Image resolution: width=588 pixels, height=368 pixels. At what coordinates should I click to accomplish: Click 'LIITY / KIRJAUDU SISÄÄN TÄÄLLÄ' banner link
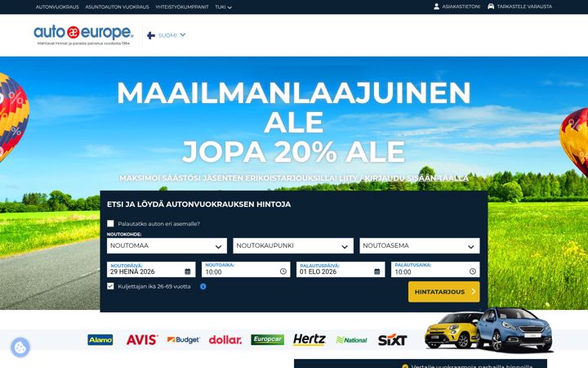(404, 177)
